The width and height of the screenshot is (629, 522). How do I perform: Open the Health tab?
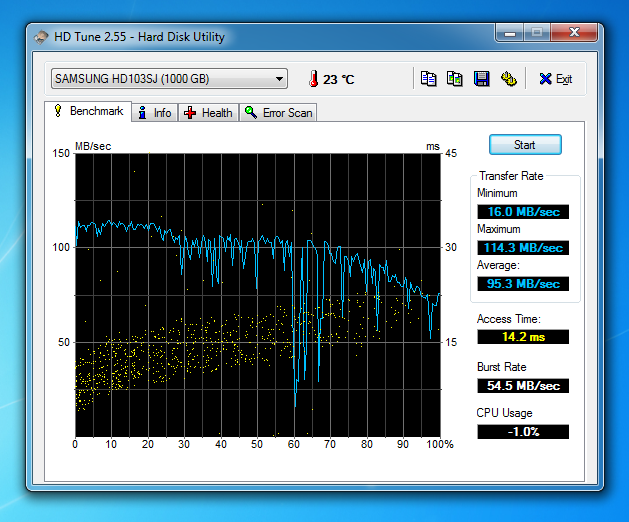click(209, 113)
